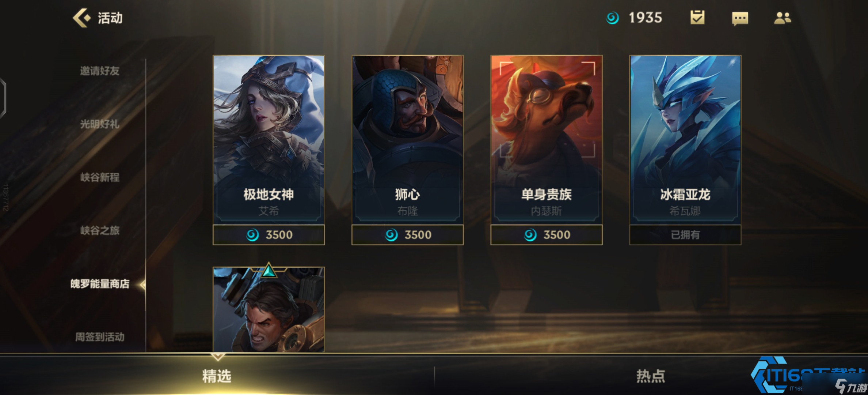Tap the Poro energy currency icon near 1935

click(x=613, y=18)
